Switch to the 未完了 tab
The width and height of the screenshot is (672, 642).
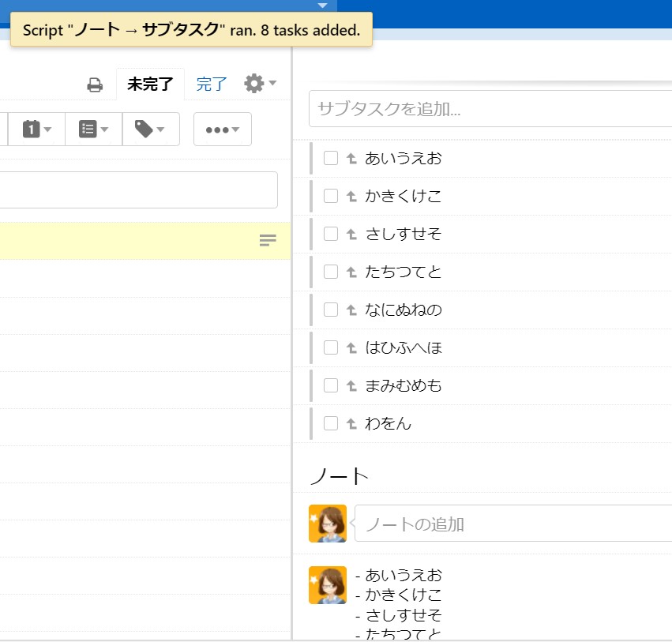(150, 84)
